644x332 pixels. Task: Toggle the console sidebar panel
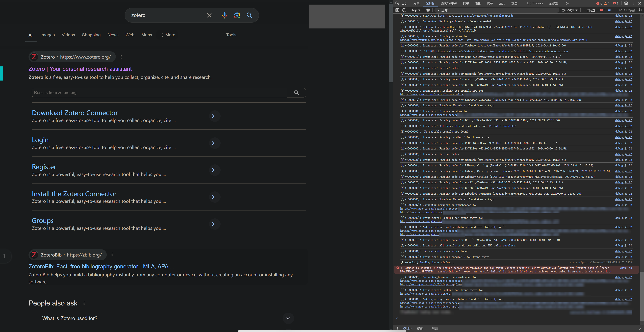click(397, 10)
